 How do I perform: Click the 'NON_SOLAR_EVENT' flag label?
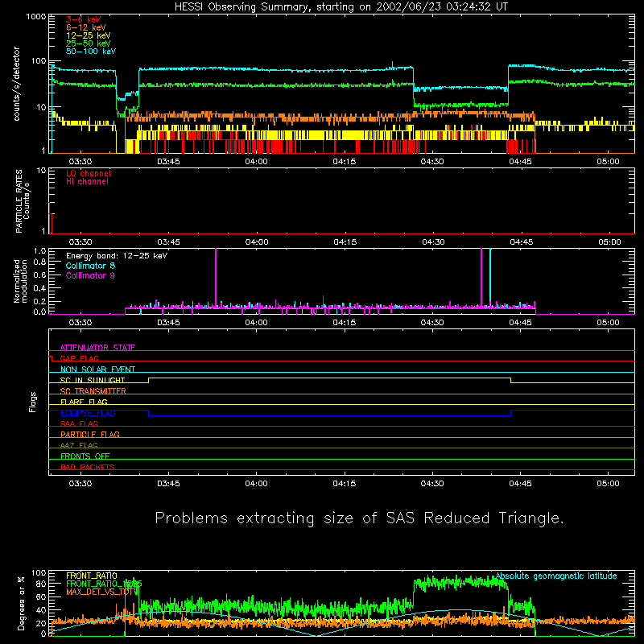pos(97,369)
